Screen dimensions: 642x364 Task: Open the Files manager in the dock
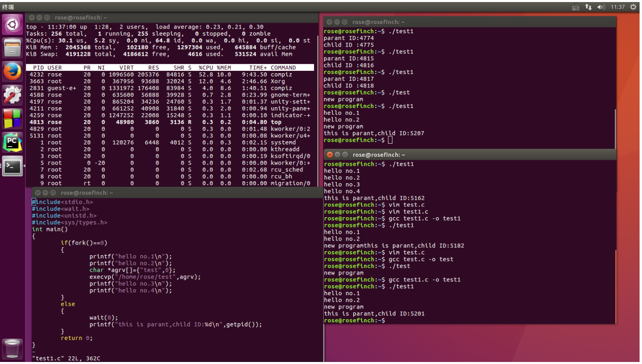[x=13, y=48]
